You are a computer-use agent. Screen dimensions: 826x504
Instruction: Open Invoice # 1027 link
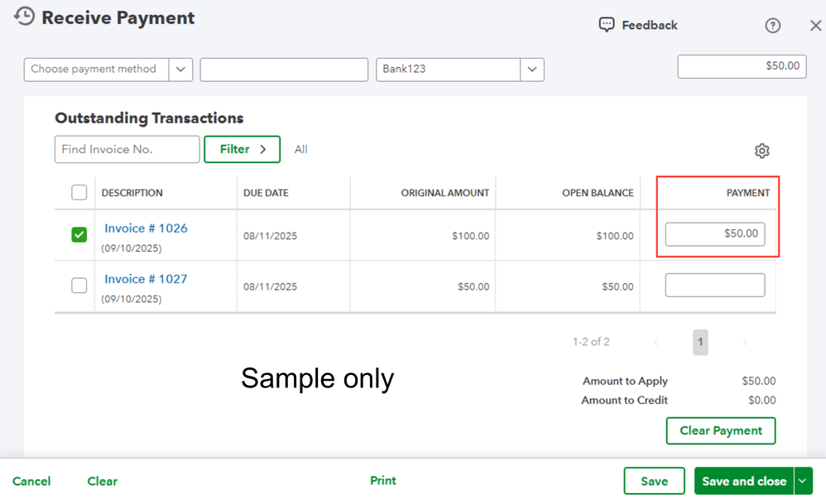pyautogui.click(x=146, y=279)
